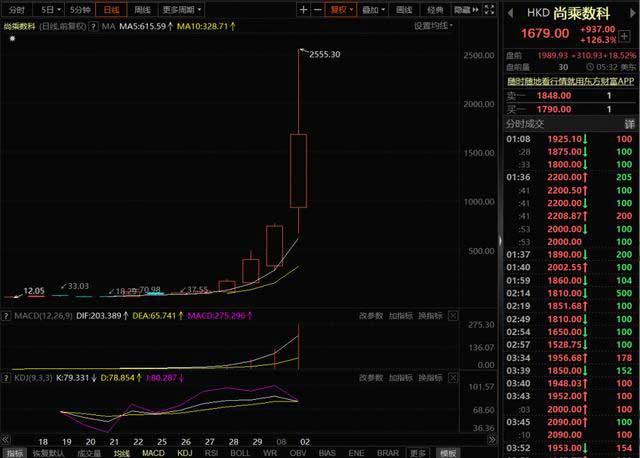Toggle the BIAS indicator
This screenshot has height=458, width=640.
pos(327,453)
